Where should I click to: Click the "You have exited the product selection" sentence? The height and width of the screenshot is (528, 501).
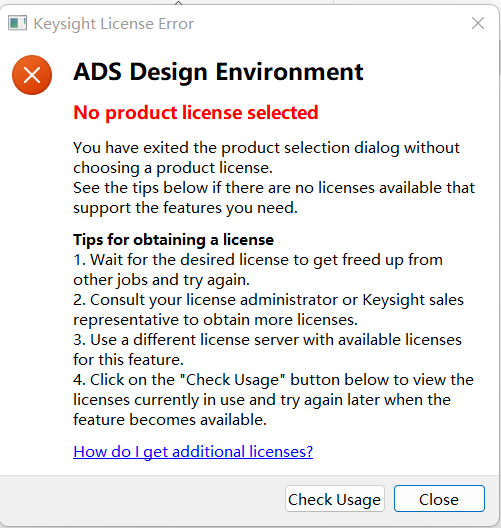click(267, 158)
